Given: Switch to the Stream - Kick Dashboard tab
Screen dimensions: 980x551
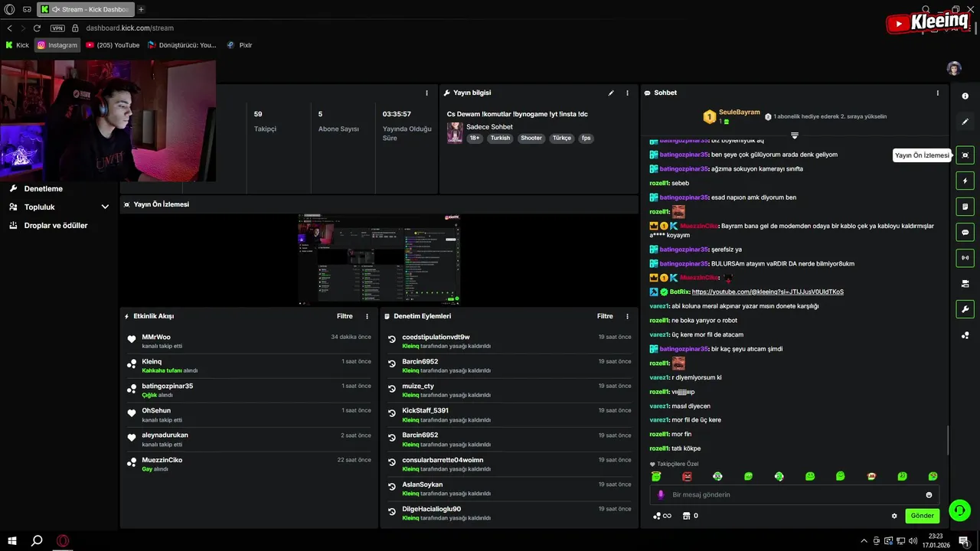Looking at the screenshot, I should (x=87, y=9).
